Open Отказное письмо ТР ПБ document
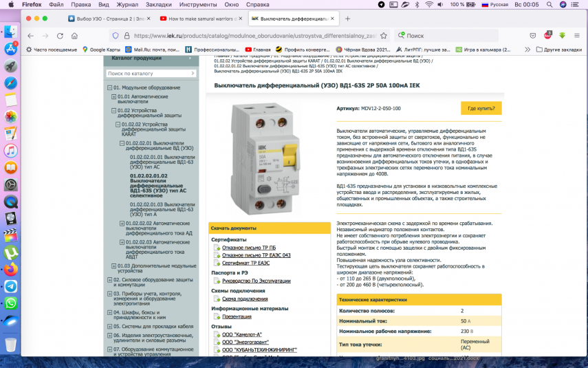The width and height of the screenshot is (588, 368). point(249,248)
